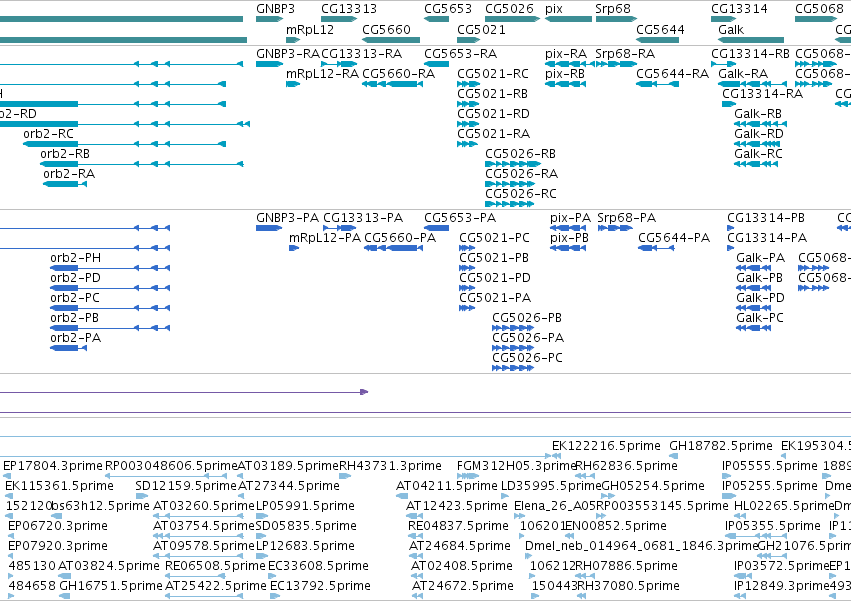Screen dimensions: 851x601
Task: Select the CG5021 gene label
Action: [481, 29]
